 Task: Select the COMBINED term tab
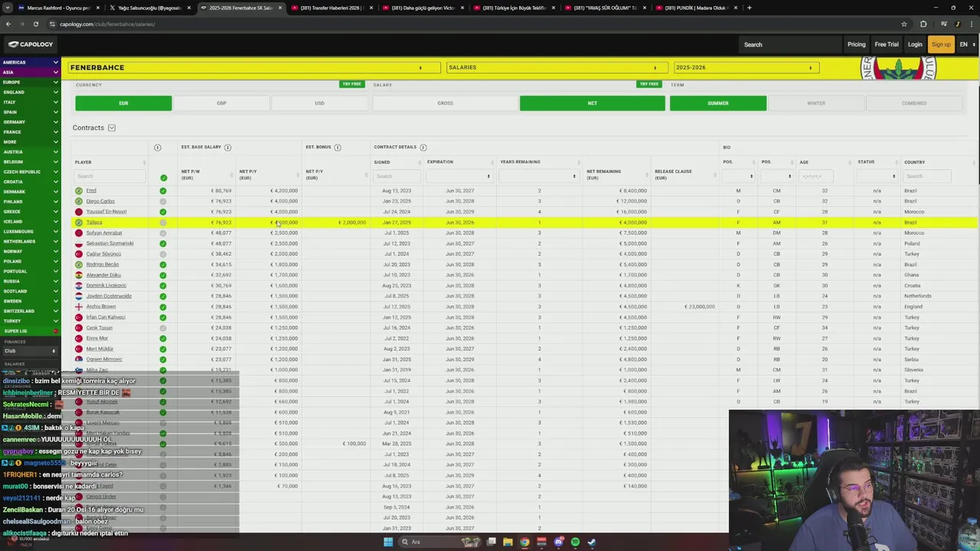(914, 103)
